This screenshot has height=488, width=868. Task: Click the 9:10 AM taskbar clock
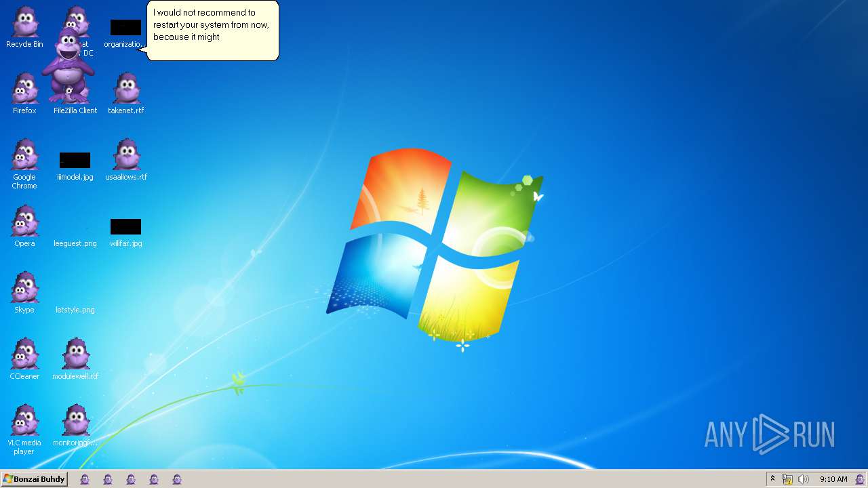[x=833, y=479]
